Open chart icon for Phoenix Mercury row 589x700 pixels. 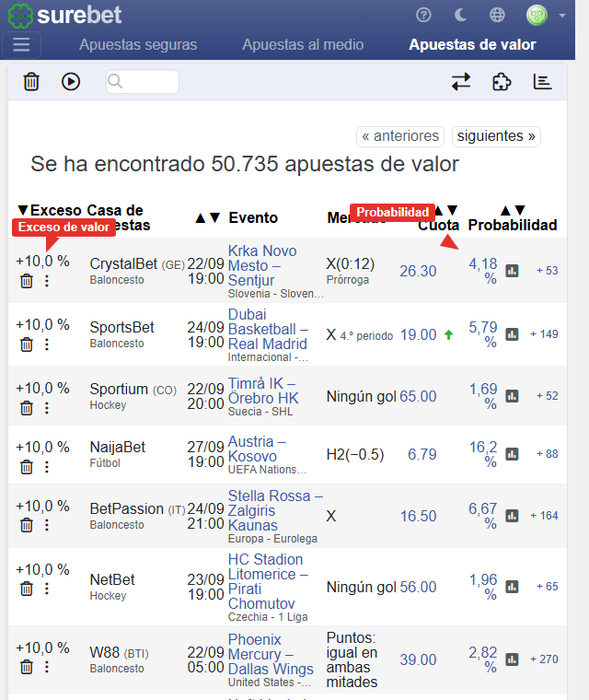coord(512,659)
